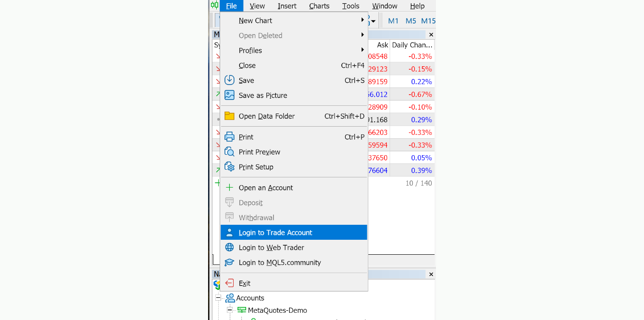Open the Tools menu
Image resolution: width=644 pixels, height=320 pixels.
tap(351, 6)
